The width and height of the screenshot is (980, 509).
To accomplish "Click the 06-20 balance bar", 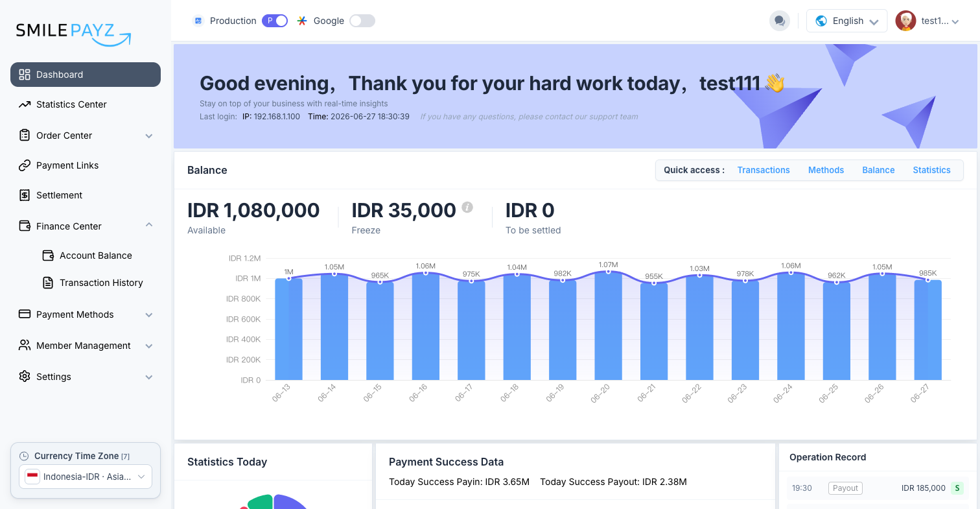I will (609, 326).
